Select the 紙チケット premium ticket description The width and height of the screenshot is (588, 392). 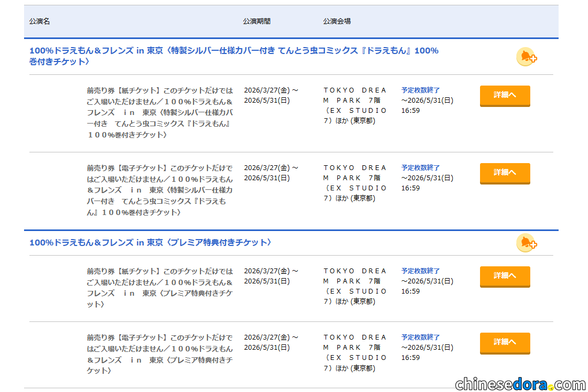(160, 288)
